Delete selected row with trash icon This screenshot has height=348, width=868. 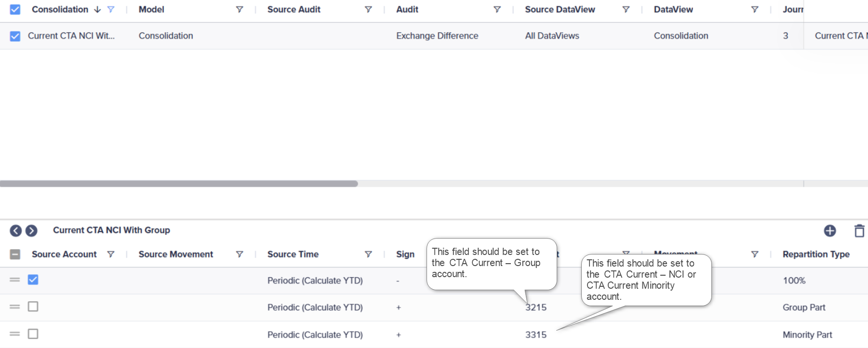click(859, 231)
